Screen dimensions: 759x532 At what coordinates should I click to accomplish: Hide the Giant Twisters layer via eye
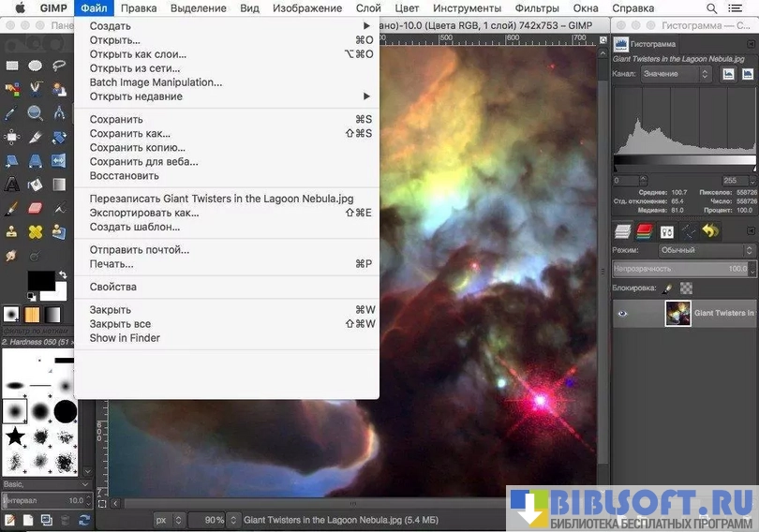coord(622,314)
